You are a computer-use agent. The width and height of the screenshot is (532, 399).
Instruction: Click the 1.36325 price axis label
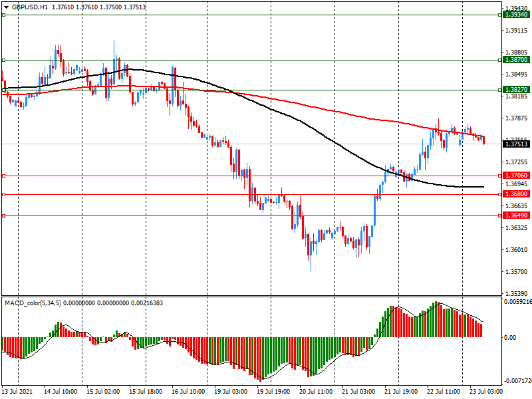tap(517, 228)
